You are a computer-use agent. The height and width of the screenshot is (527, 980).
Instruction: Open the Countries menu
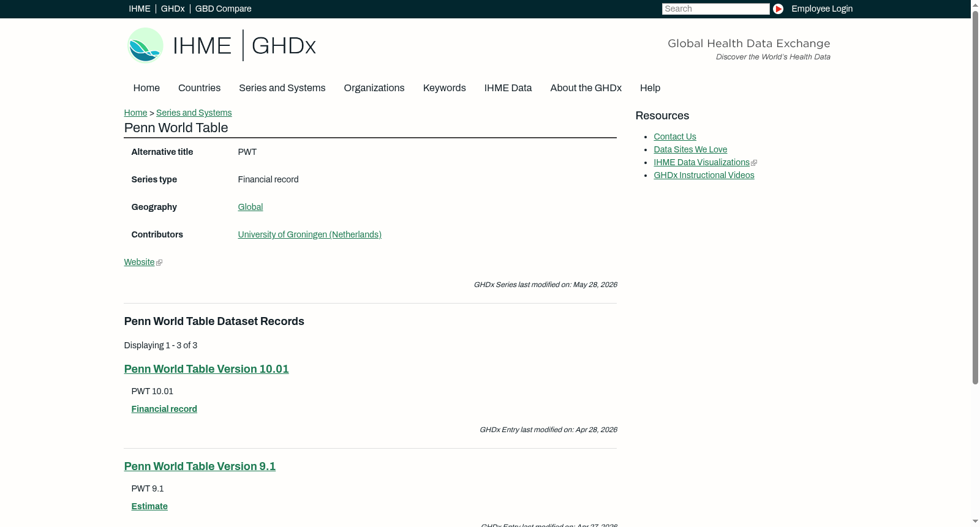tap(199, 88)
